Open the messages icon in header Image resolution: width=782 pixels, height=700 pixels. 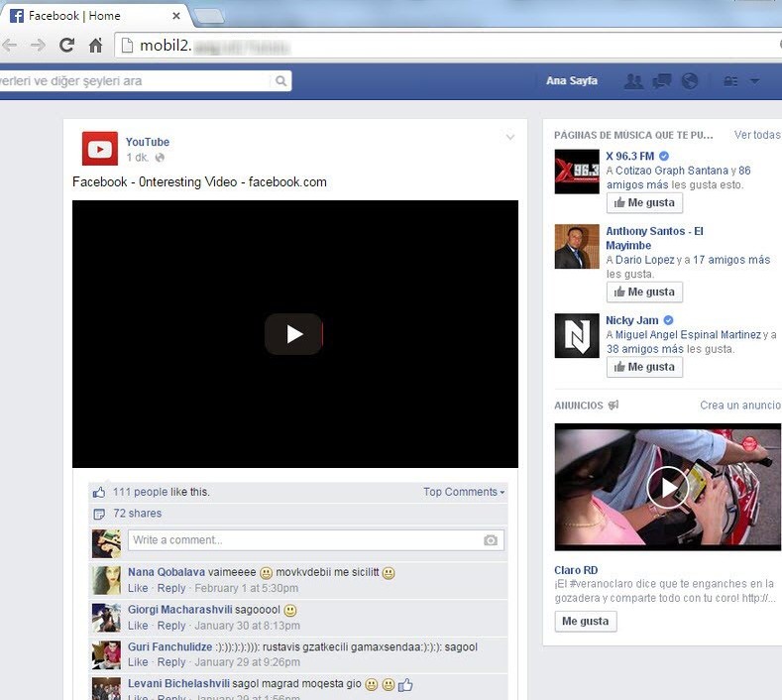[662, 81]
